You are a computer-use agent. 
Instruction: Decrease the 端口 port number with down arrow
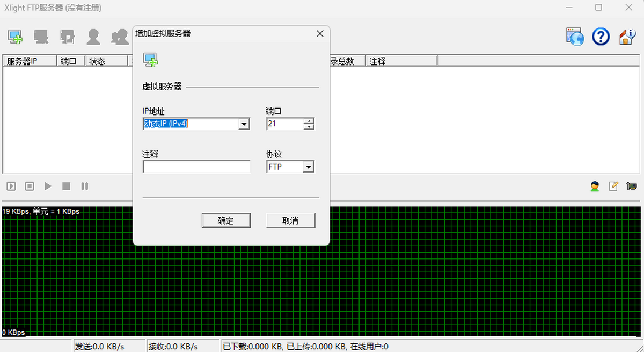309,127
